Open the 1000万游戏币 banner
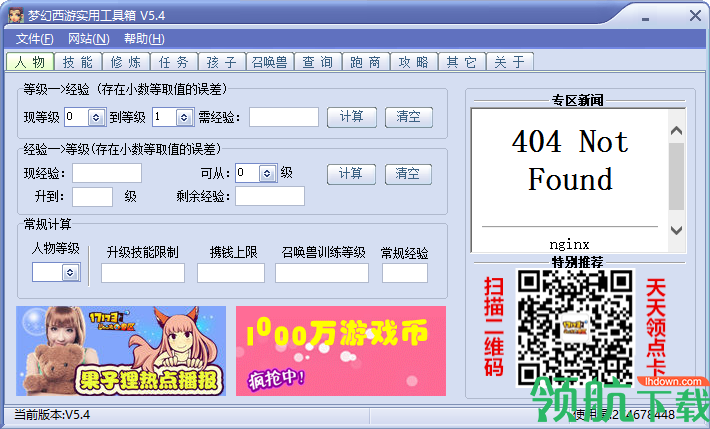The height and width of the screenshot is (429, 710). 341,351
